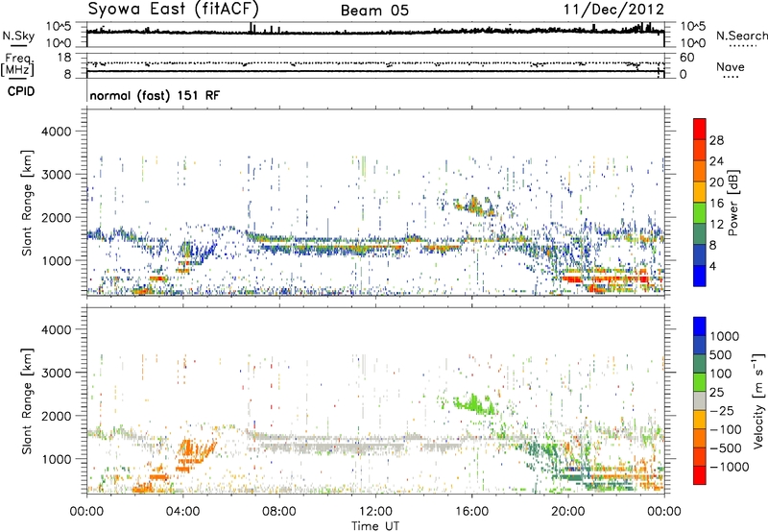Pick the red top segment of Power colorbar
The width and height of the screenshot is (768, 532).
[x=700, y=129]
